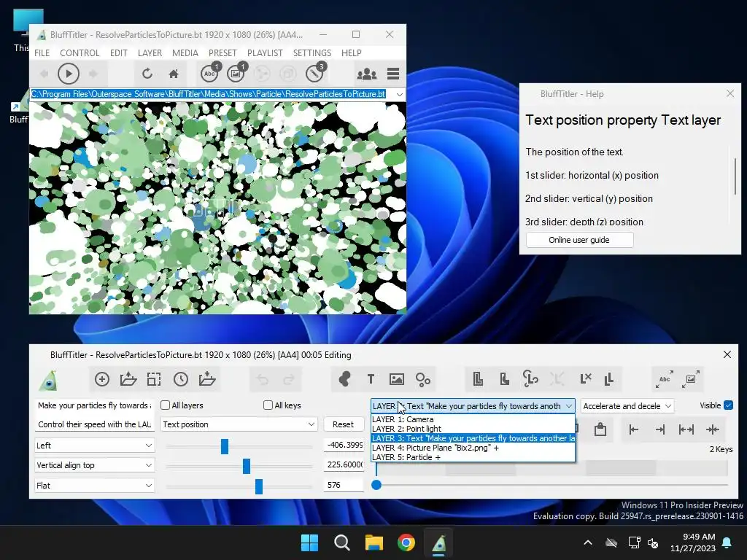This screenshot has width=747, height=560.
Task: Click the delete layer Lx icon
Action: [586, 379]
